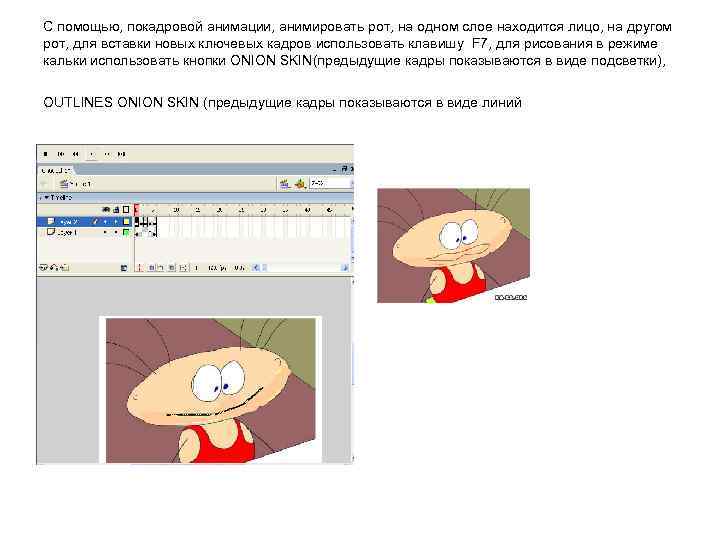Image resolution: width=720 pixels, height=540 pixels.
Task: Click the frame rate fps value
Action: coord(217,268)
